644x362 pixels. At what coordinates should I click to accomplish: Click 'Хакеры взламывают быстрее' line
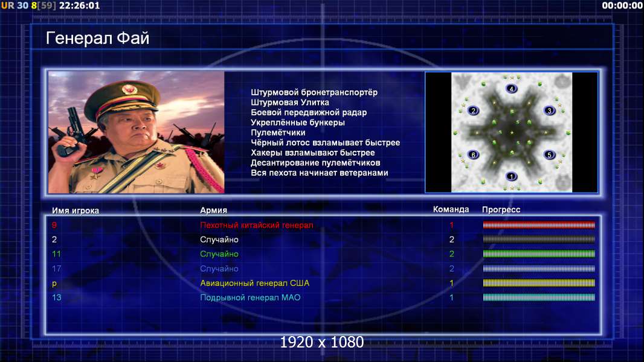point(313,153)
